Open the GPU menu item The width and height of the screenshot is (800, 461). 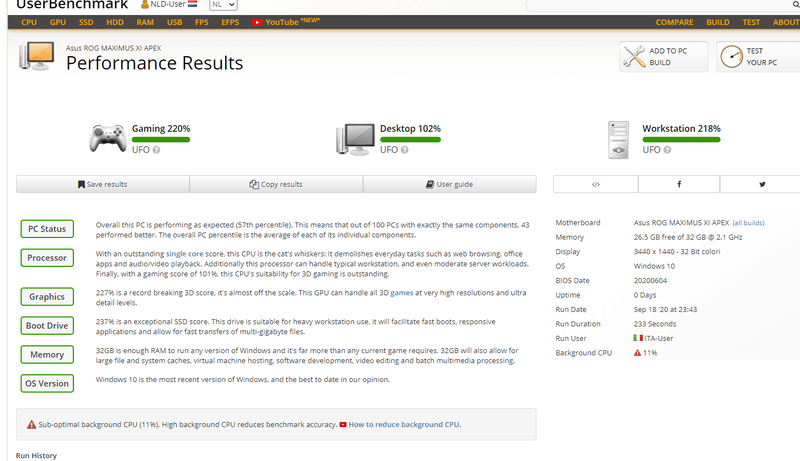[58, 22]
